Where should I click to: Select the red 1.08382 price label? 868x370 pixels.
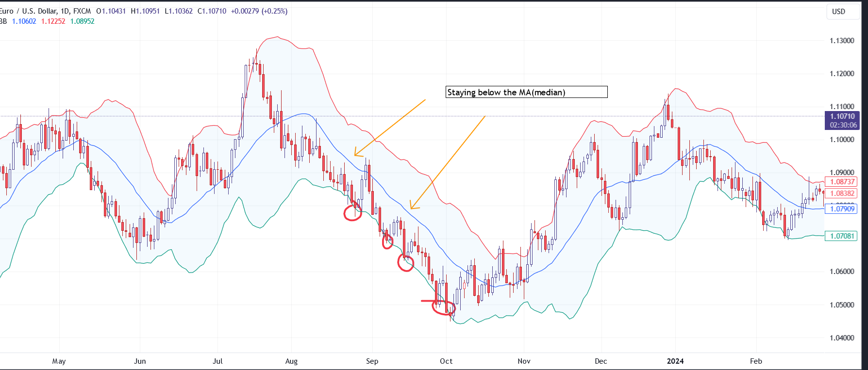tap(842, 193)
